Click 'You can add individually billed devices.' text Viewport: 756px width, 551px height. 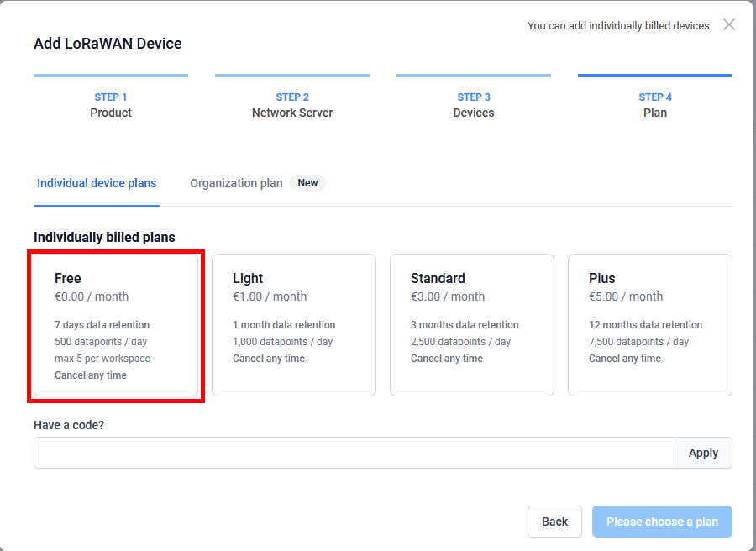pyautogui.click(x=620, y=25)
